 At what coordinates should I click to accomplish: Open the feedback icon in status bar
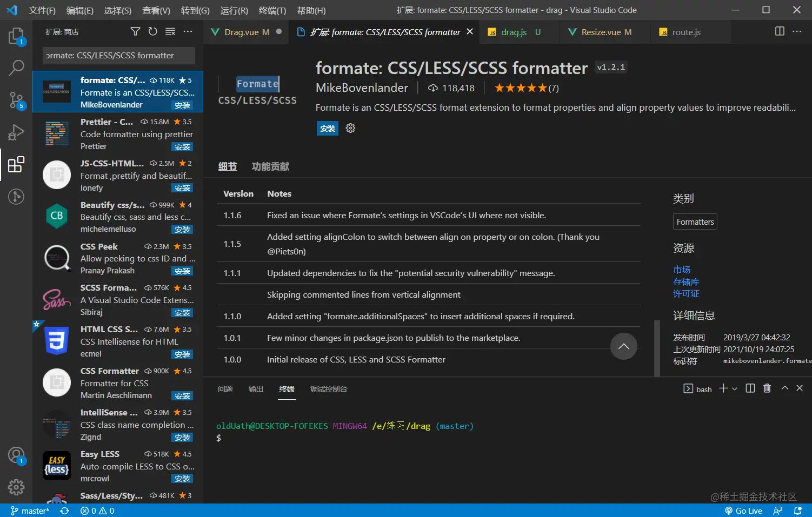point(777,511)
